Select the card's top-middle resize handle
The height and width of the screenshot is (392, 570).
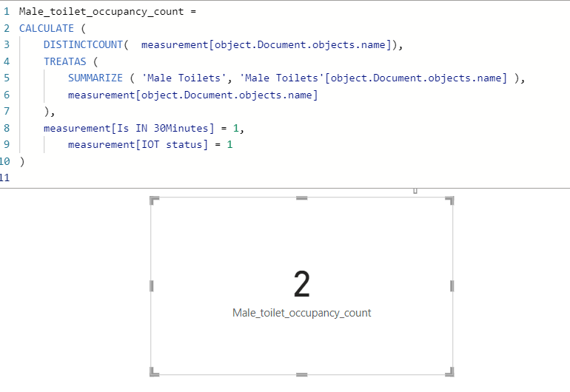302,198
